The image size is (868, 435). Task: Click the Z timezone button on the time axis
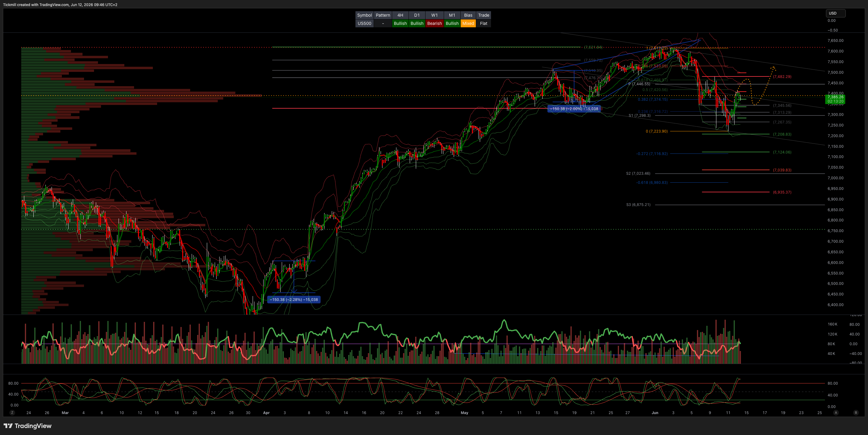[x=12, y=413]
